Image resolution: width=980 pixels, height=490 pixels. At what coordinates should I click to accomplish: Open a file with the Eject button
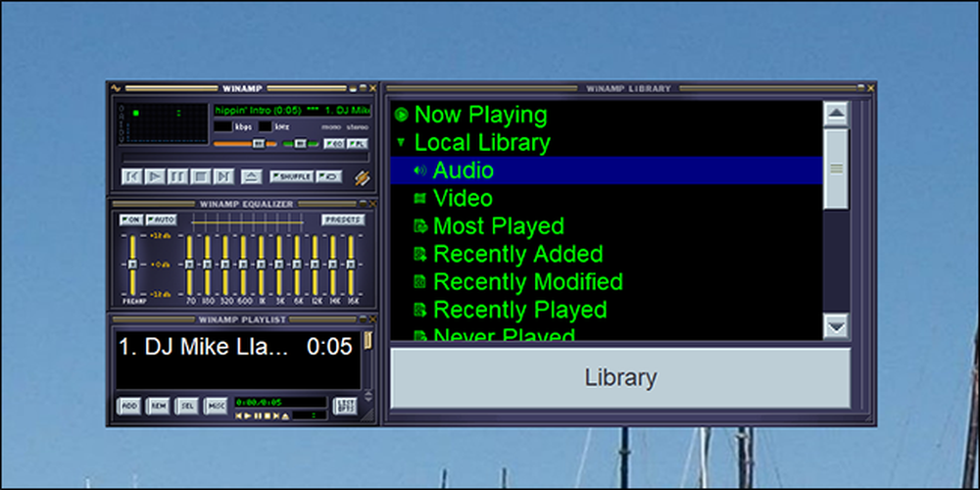point(251,176)
